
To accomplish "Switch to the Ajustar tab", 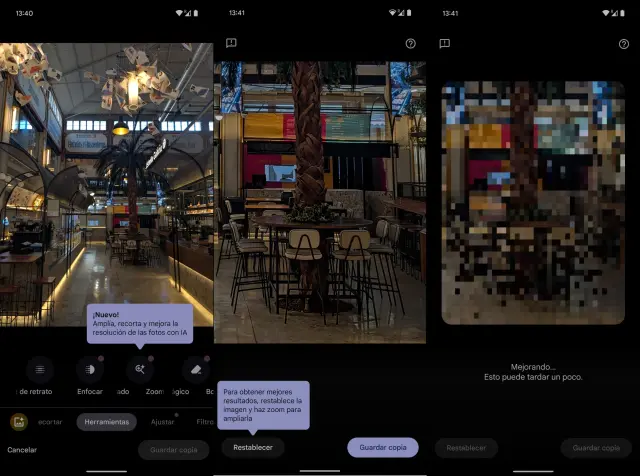I will point(162,422).
